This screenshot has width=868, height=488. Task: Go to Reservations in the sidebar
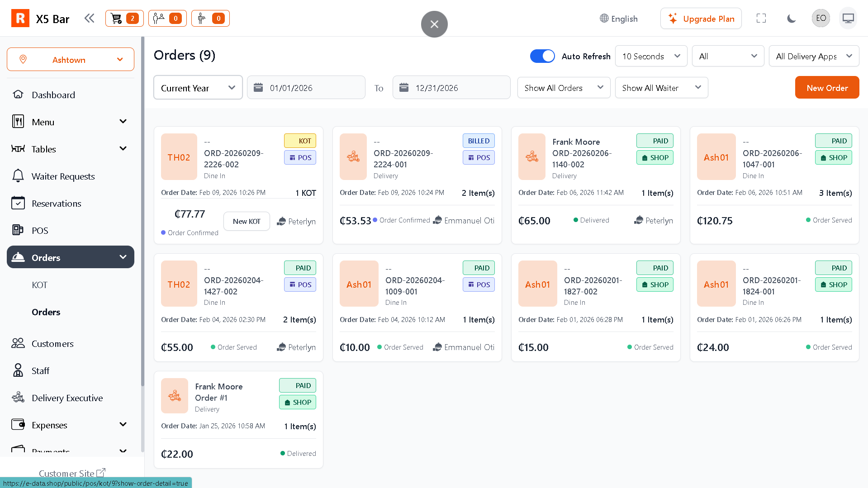56,204
